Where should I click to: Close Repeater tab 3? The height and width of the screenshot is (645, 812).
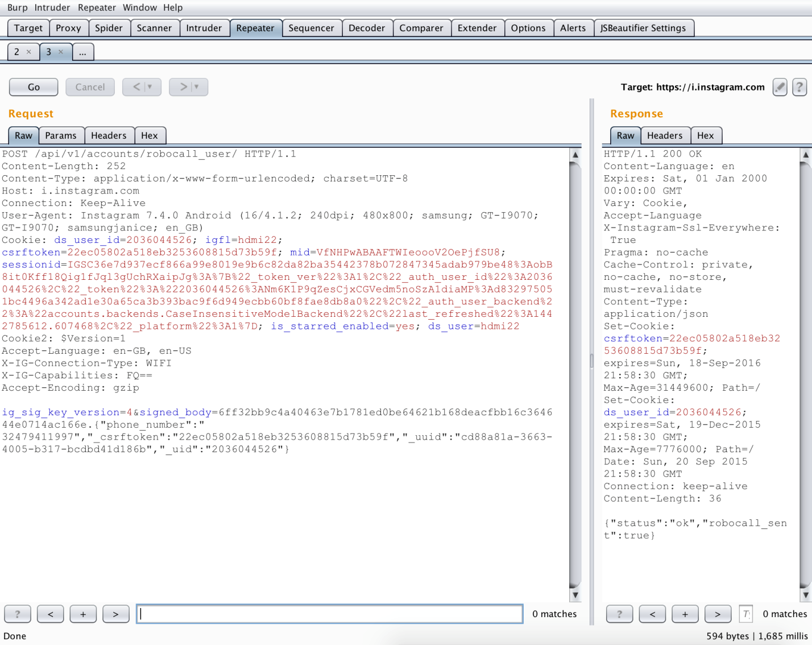tap(61, 52)
